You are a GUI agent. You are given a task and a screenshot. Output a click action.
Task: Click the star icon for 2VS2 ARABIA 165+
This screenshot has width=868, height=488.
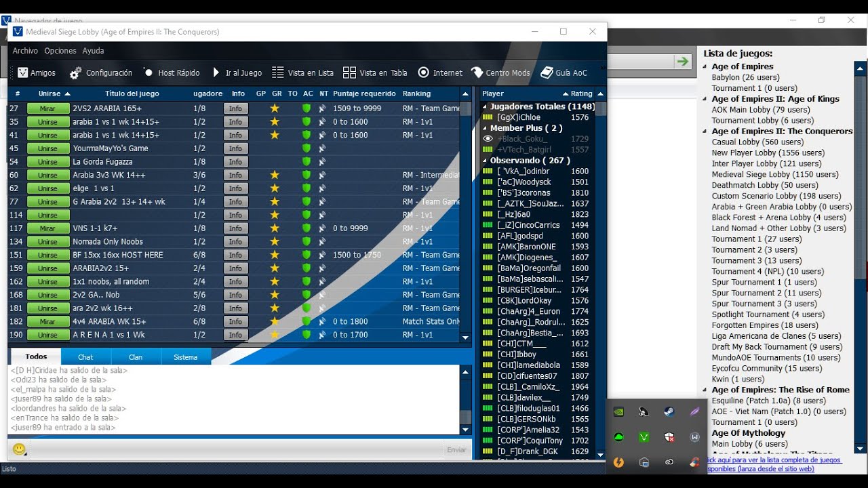pos(275,108)
